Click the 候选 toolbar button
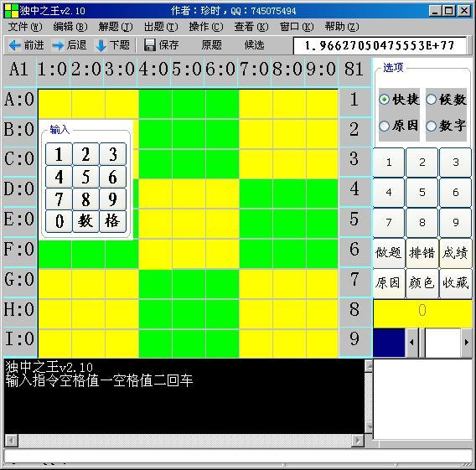 [x=255, y=45]
